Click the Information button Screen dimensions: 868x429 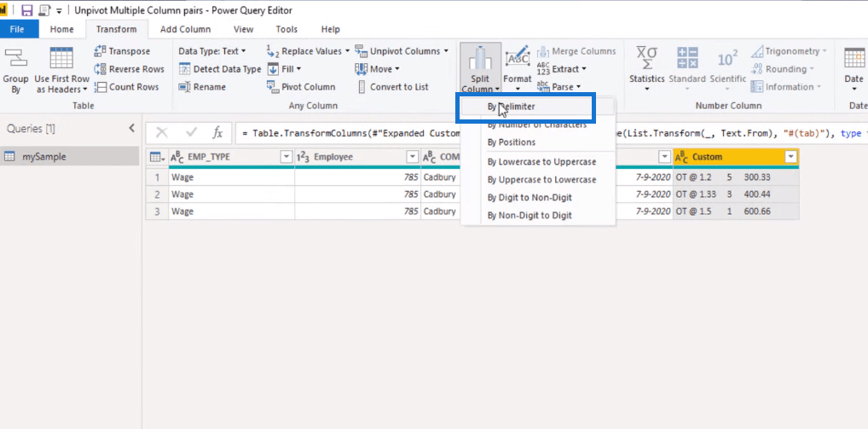785,87
